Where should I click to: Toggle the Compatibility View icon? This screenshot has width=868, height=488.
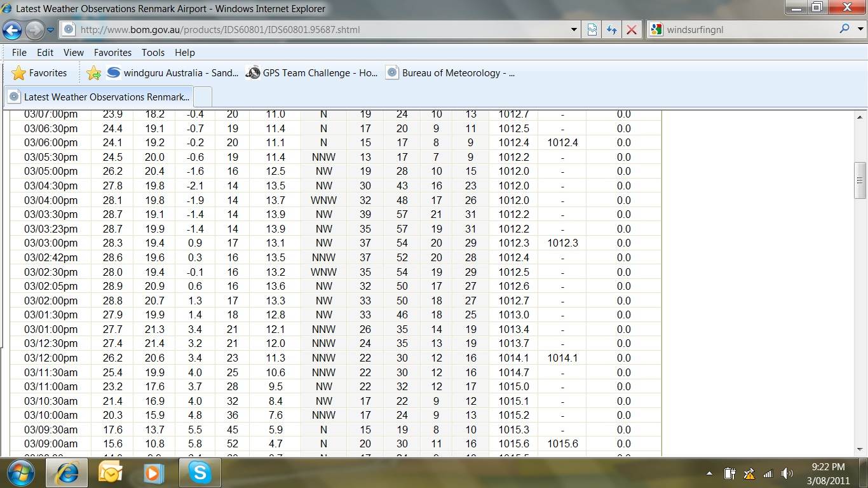pos(592,29)
